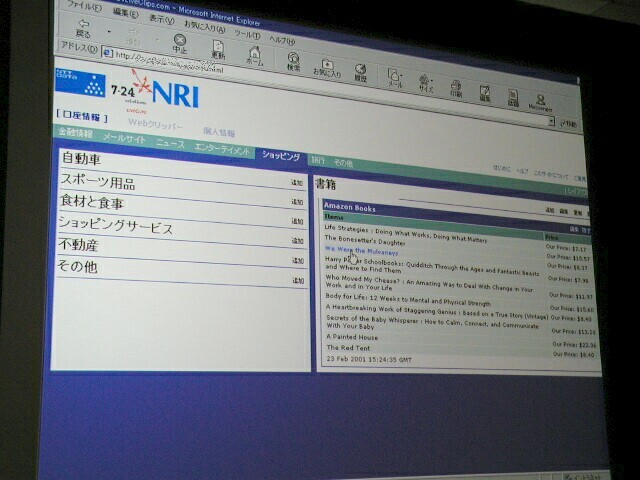The image size is (640, 480).
Task: Click 追加 next to スポーツ用品
Action: pos(297,183)
